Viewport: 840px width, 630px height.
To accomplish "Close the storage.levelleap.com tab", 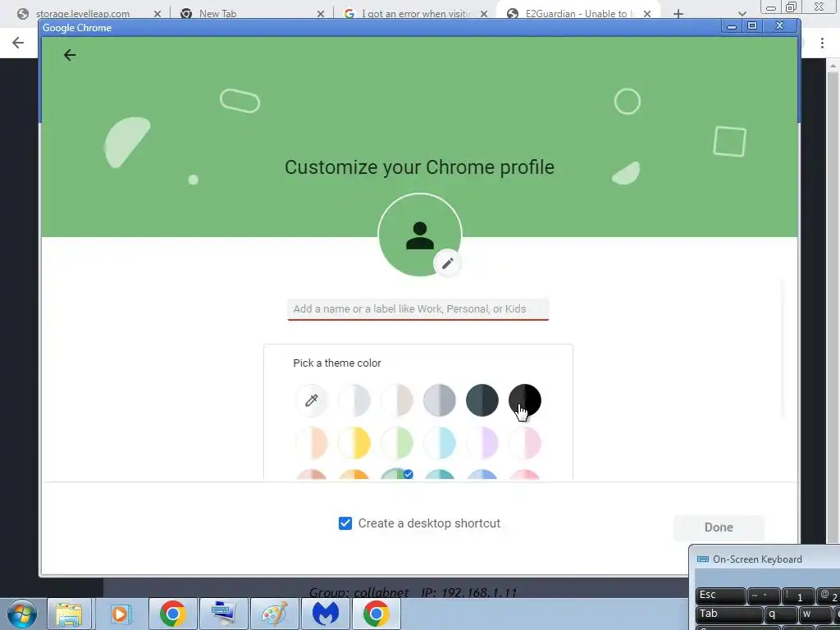I will pos(157,14).
